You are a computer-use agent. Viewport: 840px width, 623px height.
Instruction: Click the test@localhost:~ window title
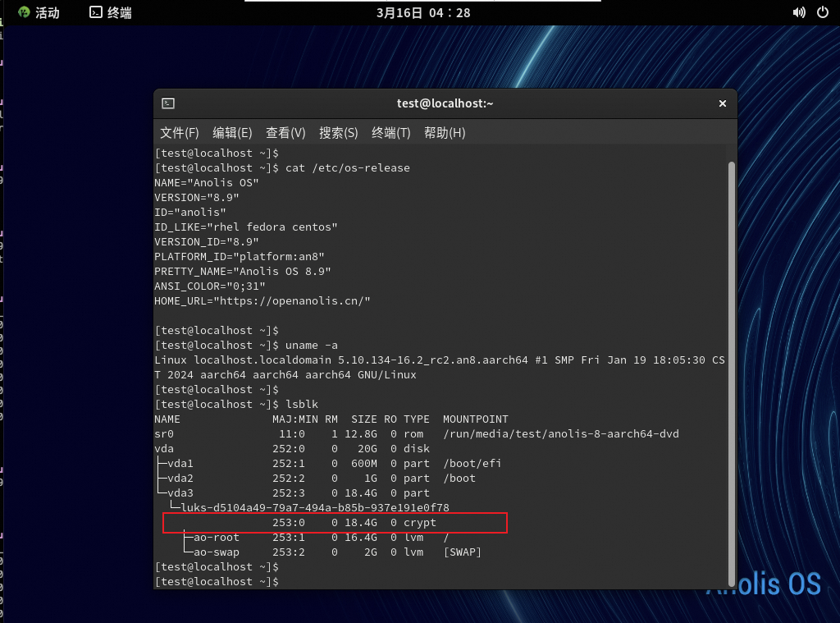pos(445,103)
